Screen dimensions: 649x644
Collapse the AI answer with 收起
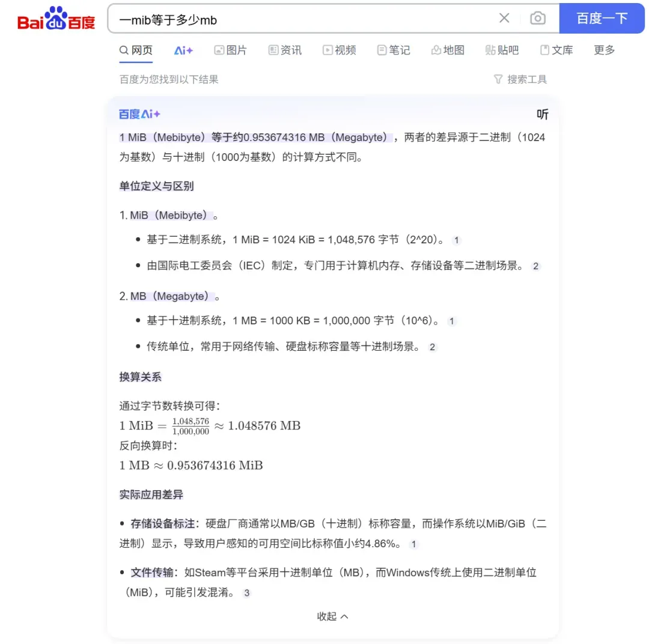(x=332, y=616)
